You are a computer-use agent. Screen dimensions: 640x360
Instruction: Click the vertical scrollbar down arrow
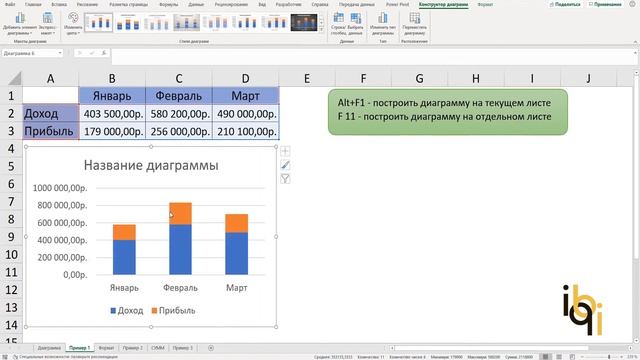pos(636,340)
